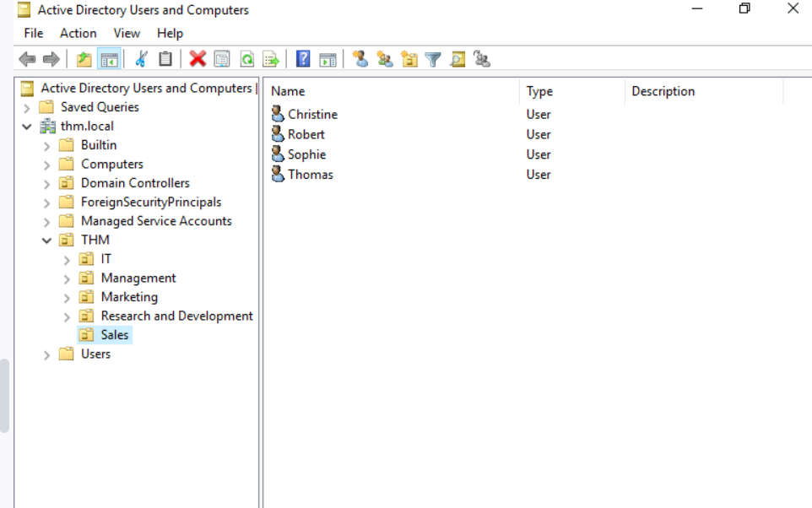
Task: Collapse the THM organizational unit
Action: click(46, 240)
